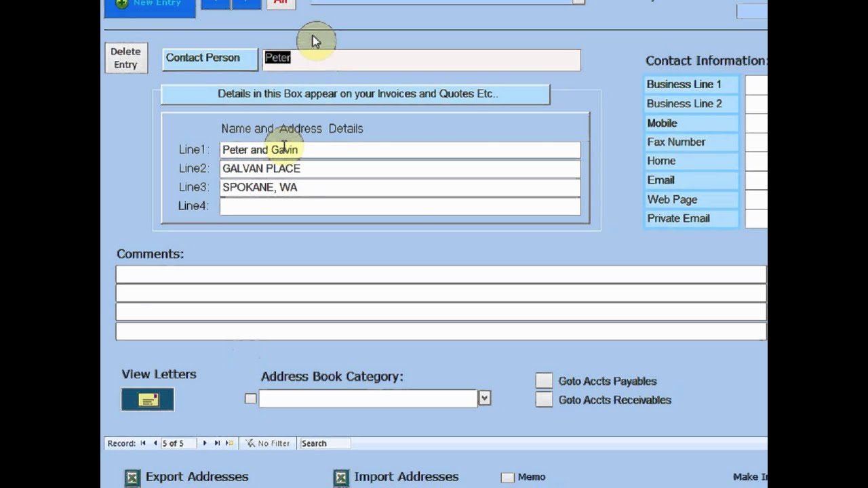
Task: Check the Goto Accts Payables box
Action: tap(544, 381)
